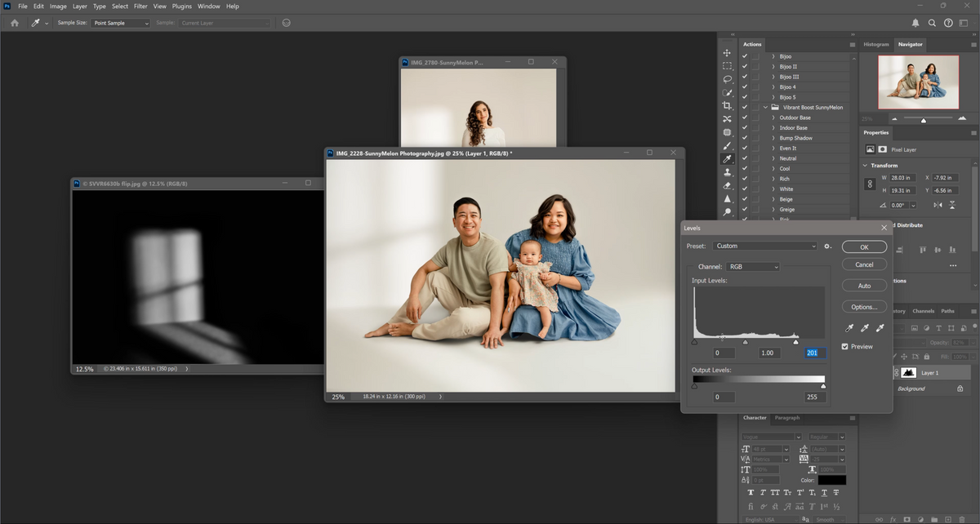Pick the black point eyedropper in Levels
Screen dimensions: 980x524
(x=849, y=328)
